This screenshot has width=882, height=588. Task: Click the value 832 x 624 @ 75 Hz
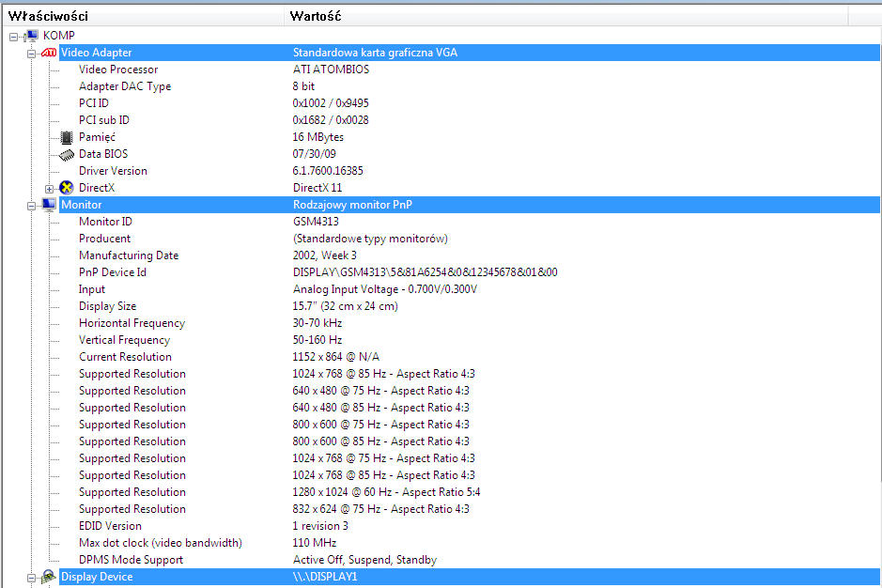click(336, 509)
